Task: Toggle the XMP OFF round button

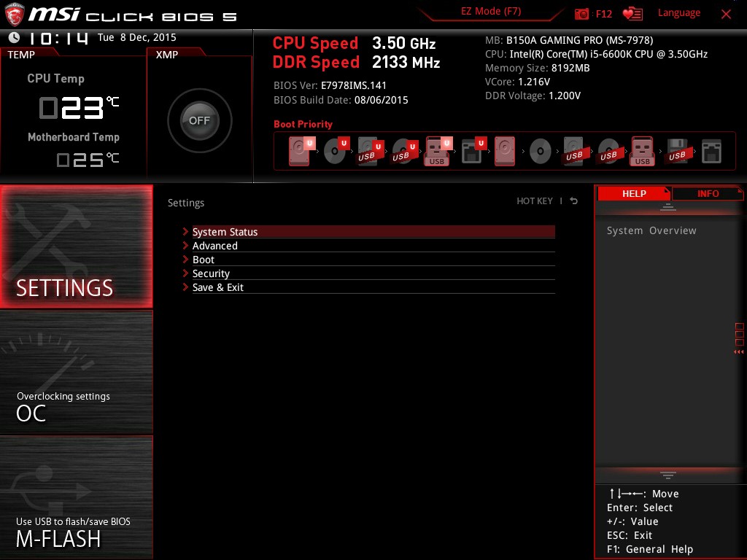Action: [200, 120]
